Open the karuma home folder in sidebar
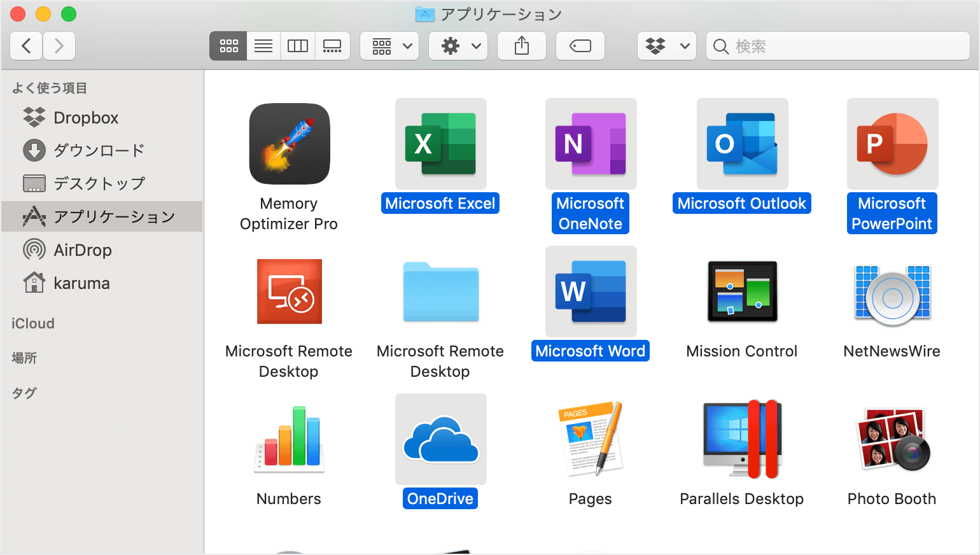Viewport: 980px width, 555px height. tap(102, 283)
